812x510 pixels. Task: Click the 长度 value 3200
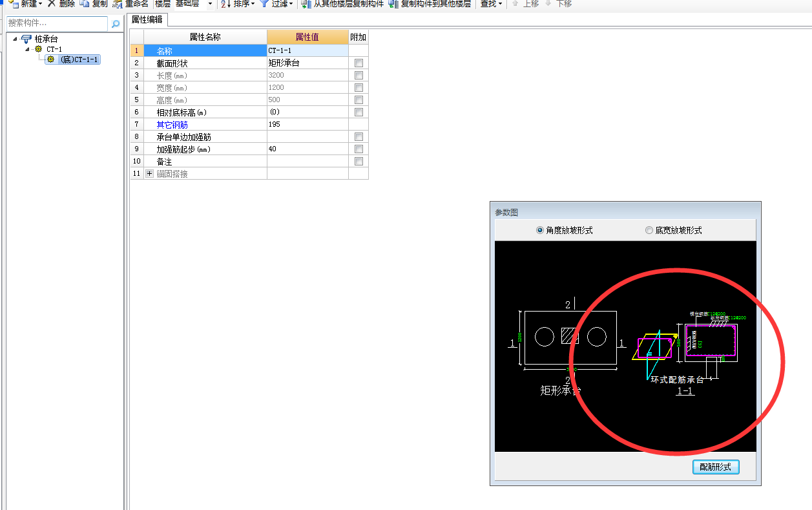(307, 75)
